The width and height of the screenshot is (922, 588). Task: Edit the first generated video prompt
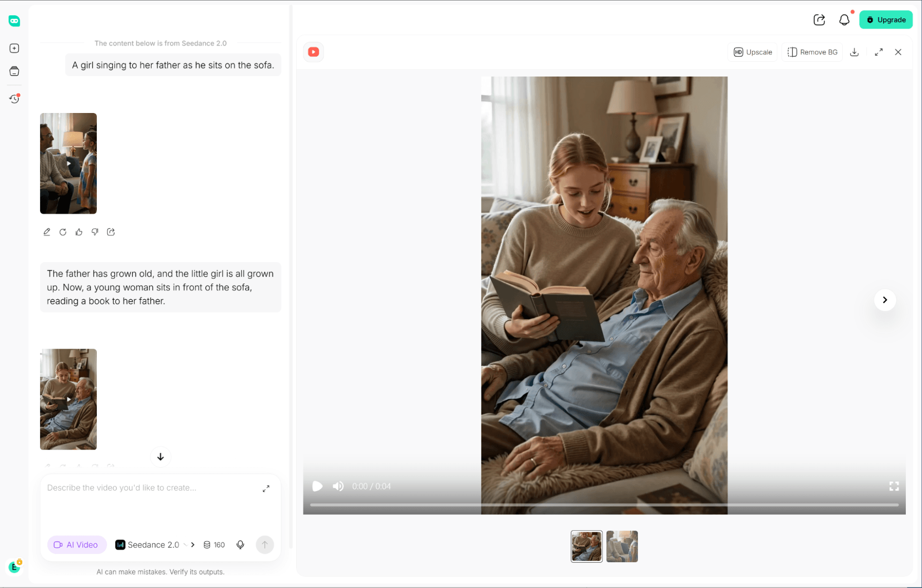pyautogui.click(x=47, y=232)
